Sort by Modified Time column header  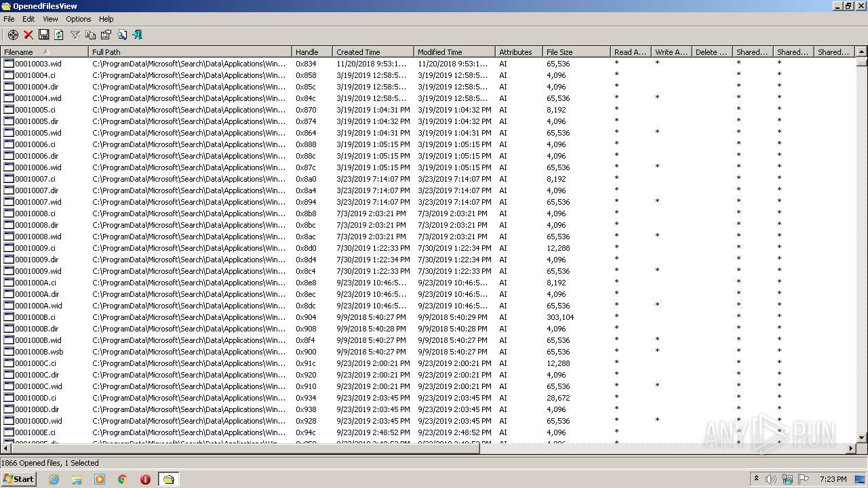(454, 52)
